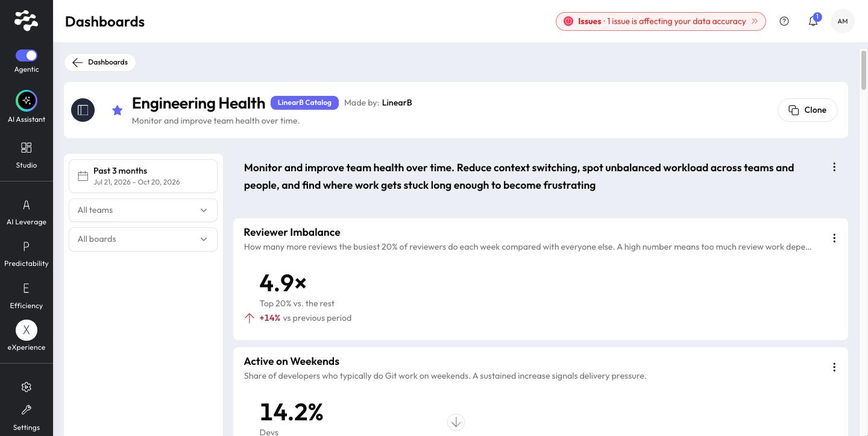Open Active on Weekends options menu
868x436 pixels.
click(834, 367)
